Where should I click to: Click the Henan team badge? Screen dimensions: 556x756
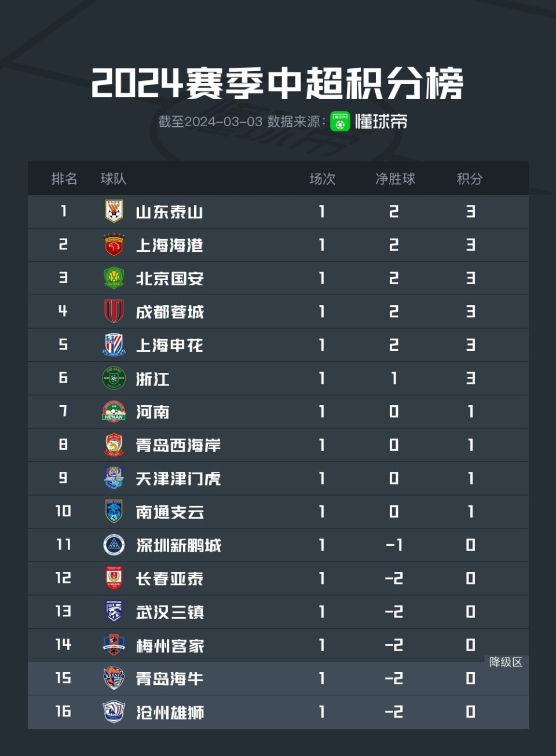(114, 412)
